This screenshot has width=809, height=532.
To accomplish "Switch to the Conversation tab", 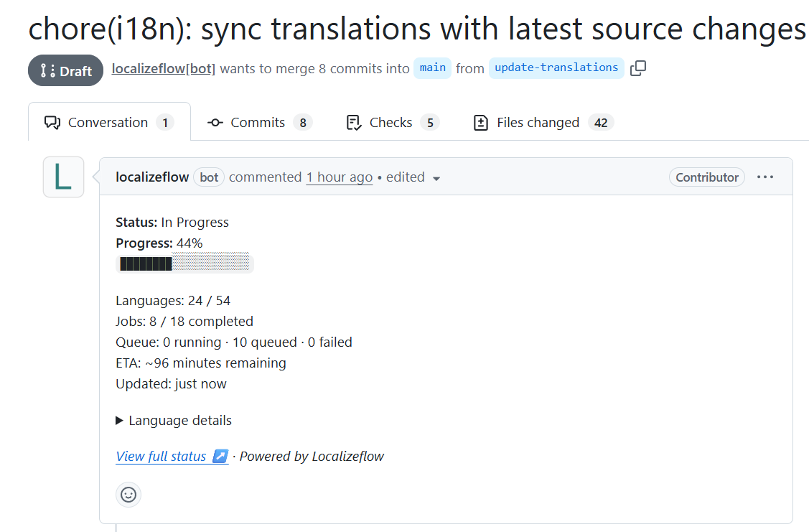I will pyautogui.click(x=109, y=123).
